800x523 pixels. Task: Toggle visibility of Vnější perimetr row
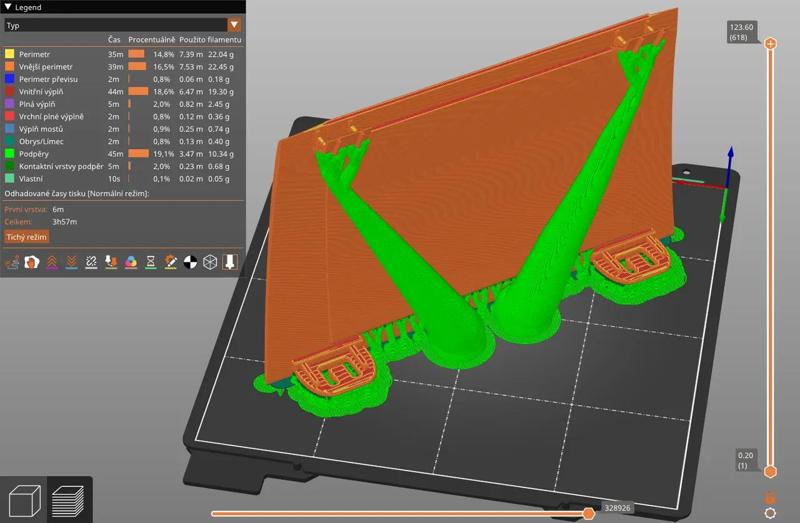point(122,67)
